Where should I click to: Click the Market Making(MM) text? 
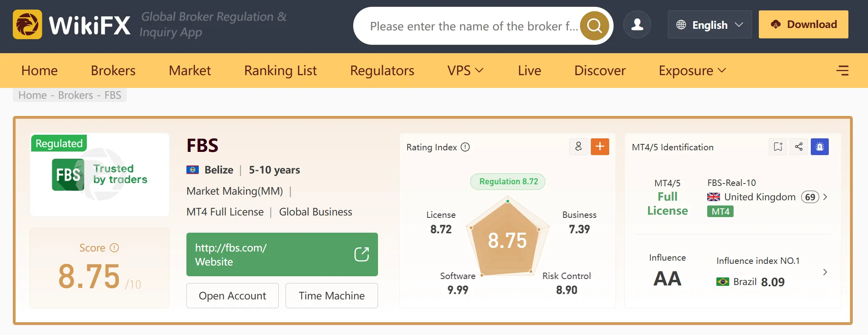235,191
